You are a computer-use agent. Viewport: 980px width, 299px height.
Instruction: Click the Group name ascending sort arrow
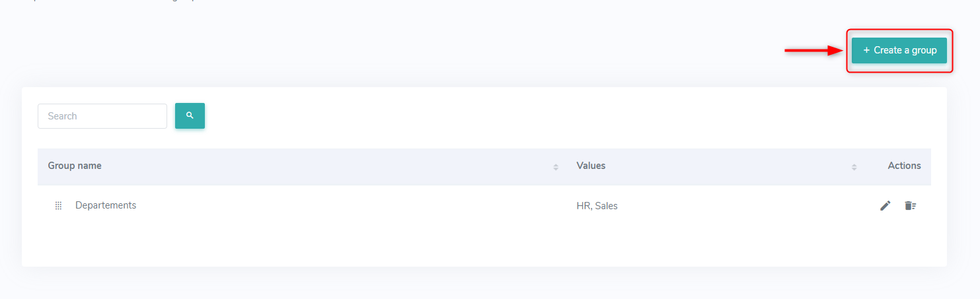pyautogui.click(x=556, y=164)
